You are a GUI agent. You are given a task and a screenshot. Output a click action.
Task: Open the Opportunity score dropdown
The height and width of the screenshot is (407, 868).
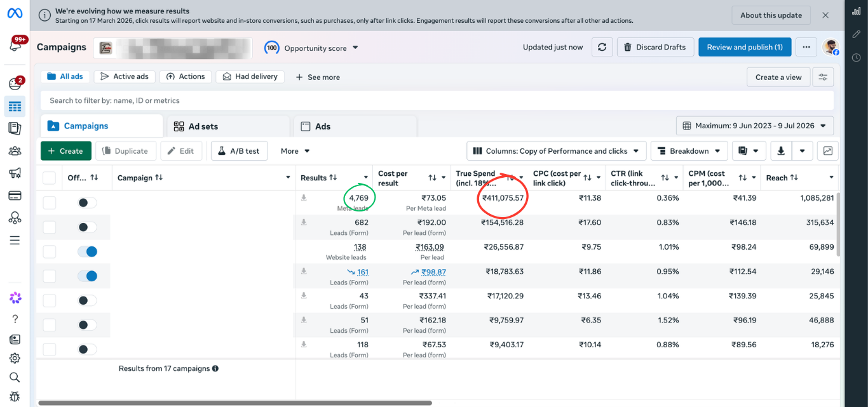[311, 48]
